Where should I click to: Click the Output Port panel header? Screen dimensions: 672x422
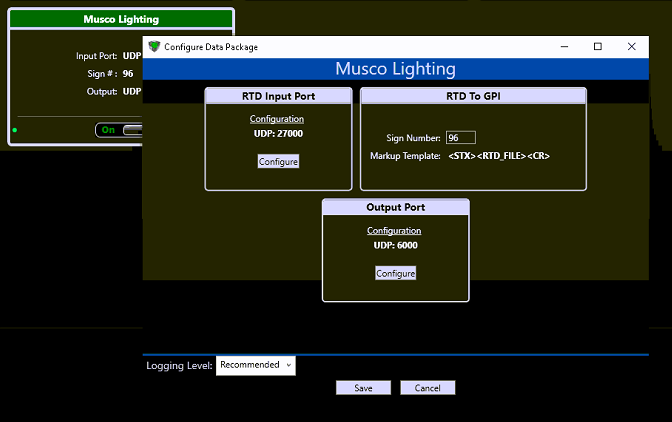pyautogui.click(x=396, y=207)
